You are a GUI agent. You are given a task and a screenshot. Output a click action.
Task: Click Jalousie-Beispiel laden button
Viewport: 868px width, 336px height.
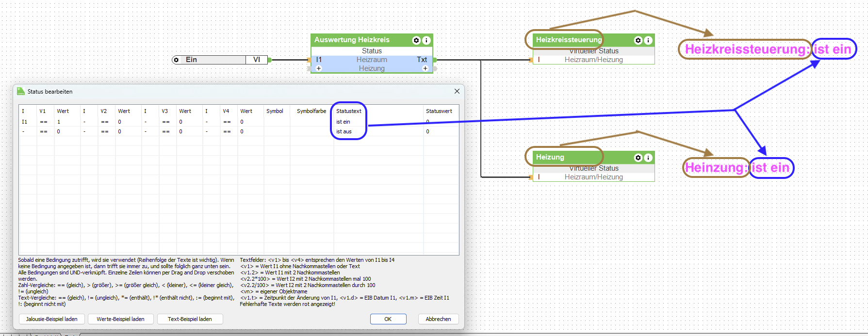pos(52,319)
